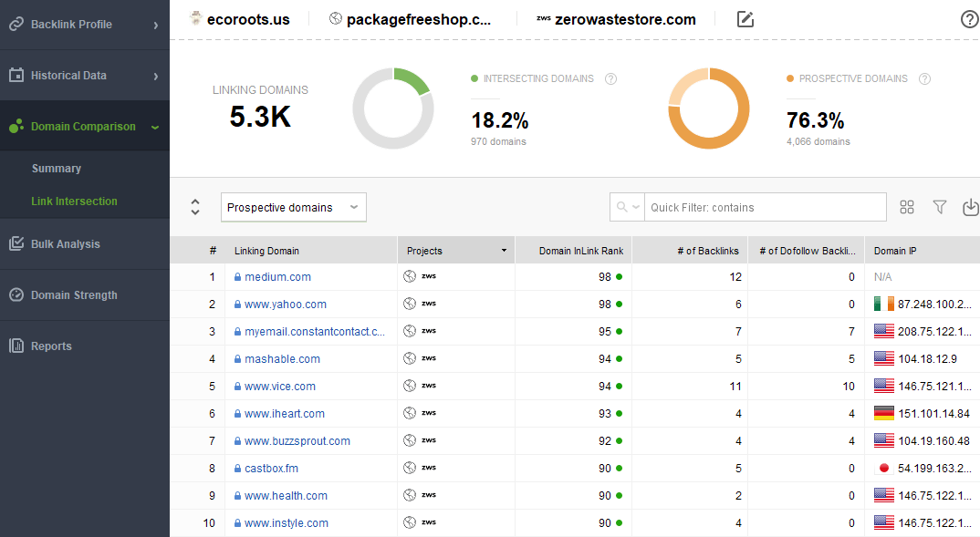Open the www.yahoo.com link

286,305
